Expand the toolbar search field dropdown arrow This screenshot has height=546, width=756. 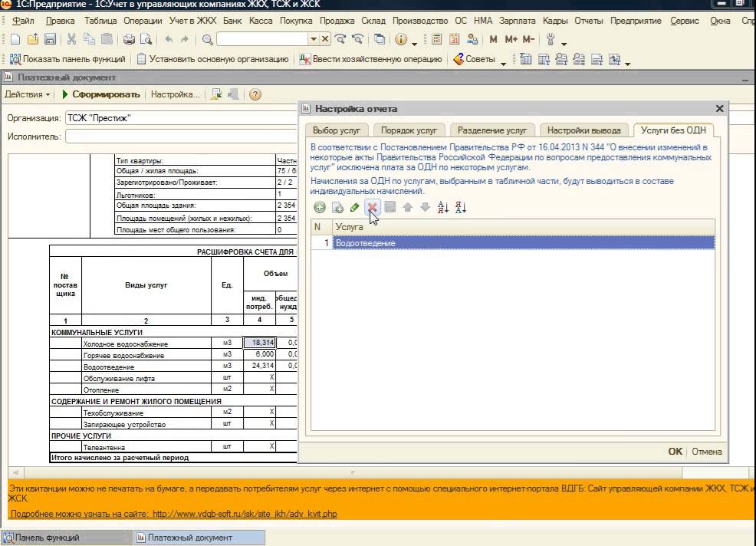pyautogui.click(x=314, y=39)
